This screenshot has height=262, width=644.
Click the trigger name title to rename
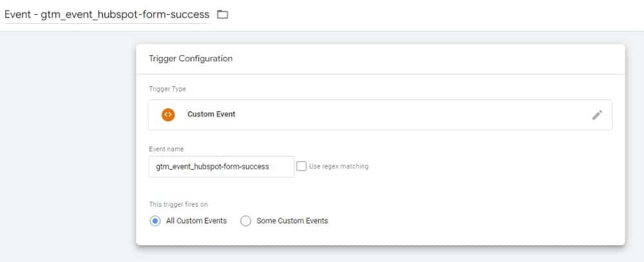(107, 14)
